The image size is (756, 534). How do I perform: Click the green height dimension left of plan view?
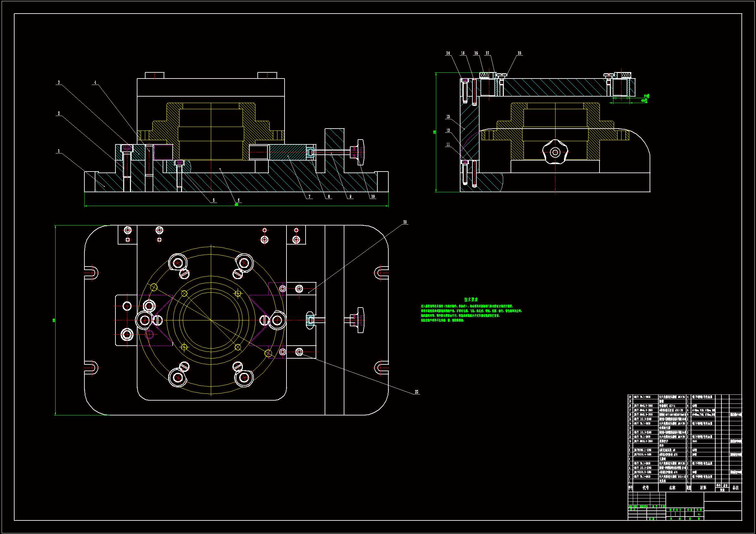click(54, 320)
